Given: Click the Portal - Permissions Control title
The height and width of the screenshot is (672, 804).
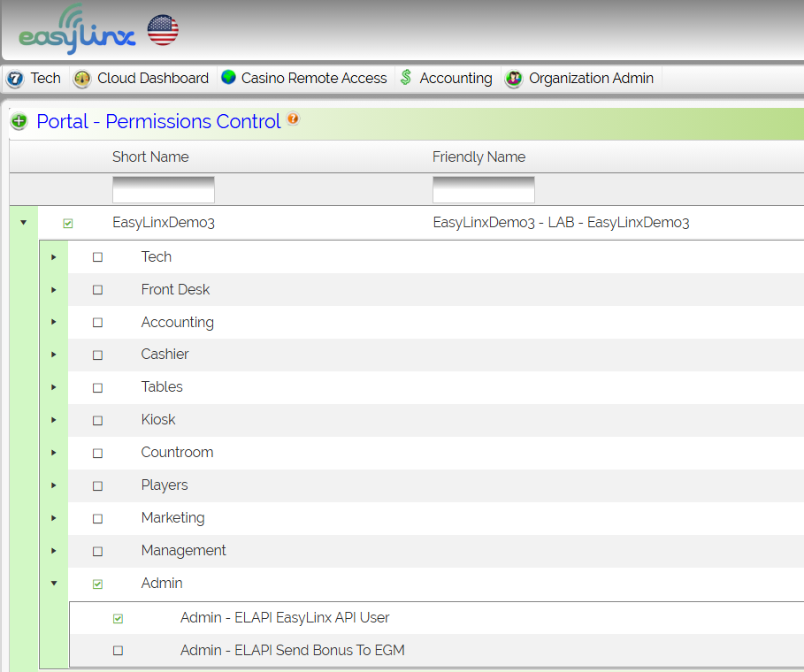Looking at the screenshot, I should coord(158,121).
